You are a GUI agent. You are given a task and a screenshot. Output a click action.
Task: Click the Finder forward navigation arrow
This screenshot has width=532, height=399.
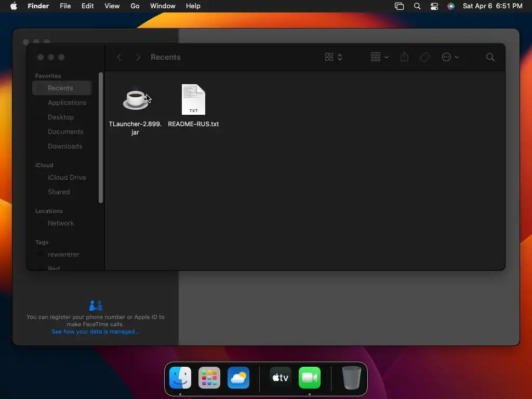(138, 57)
